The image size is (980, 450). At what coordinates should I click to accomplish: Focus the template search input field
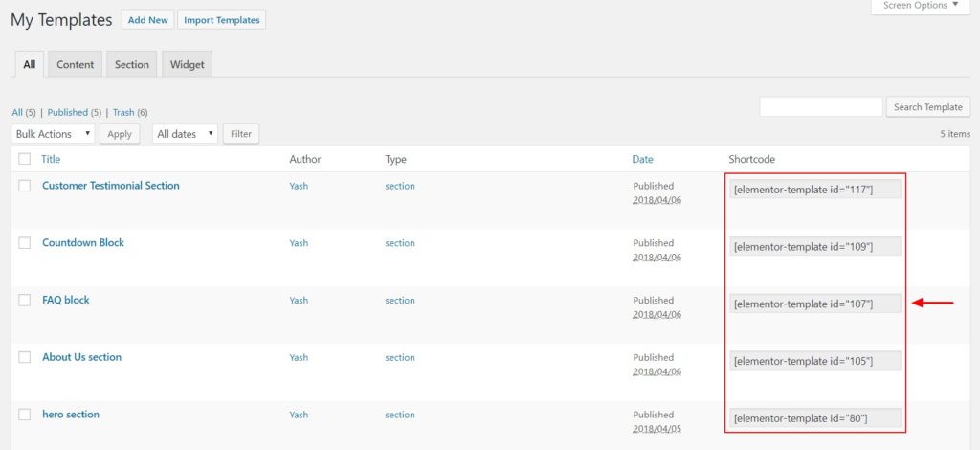click(x=821, y=107)
